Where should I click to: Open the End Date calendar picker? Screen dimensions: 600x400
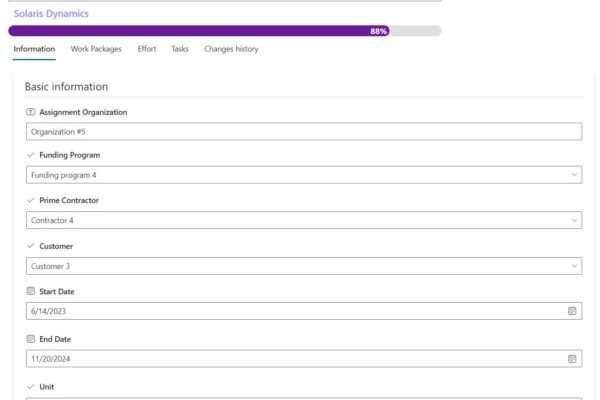pos(572,359)
